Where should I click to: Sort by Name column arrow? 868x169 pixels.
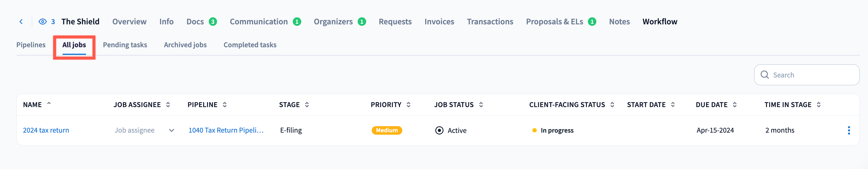(x=49, y=104)
